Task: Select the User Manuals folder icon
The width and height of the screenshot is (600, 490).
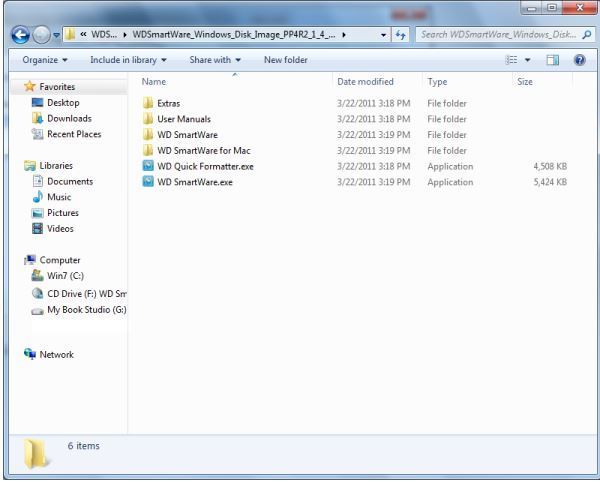Action: [x=148, y=119]
